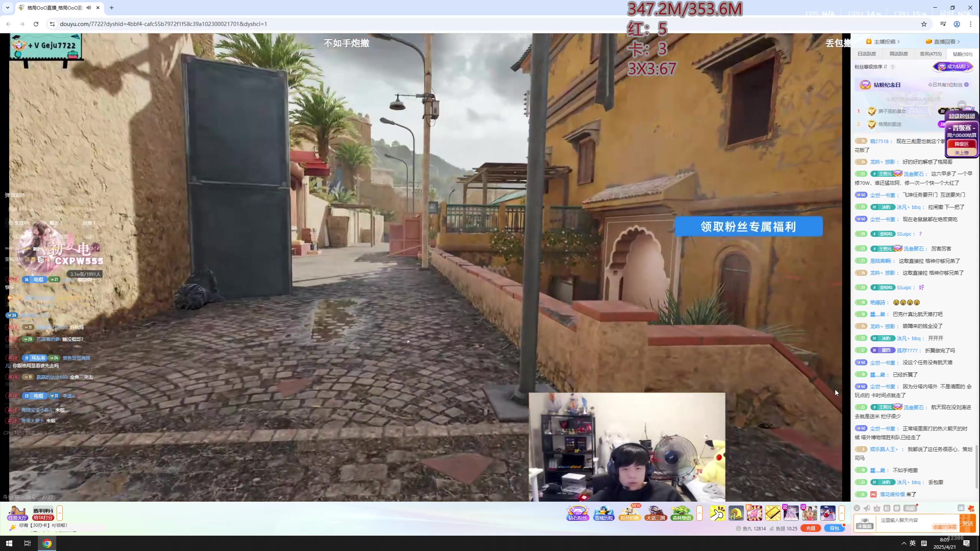
Task: Toggle the 滤 chat filter button
Action: [961, 508]
